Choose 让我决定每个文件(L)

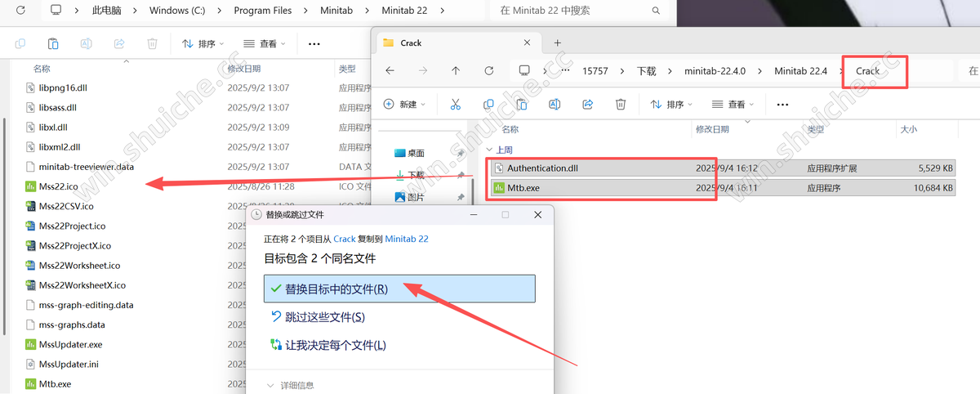(x=327, y=345)
